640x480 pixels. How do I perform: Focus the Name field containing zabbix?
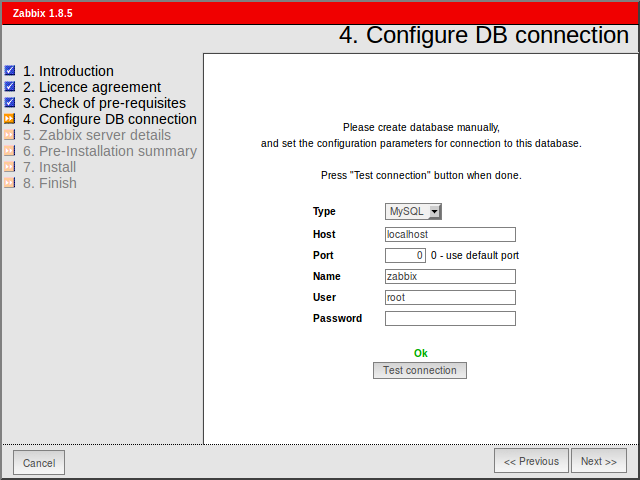pyautogui.click(x=450, y=276)
